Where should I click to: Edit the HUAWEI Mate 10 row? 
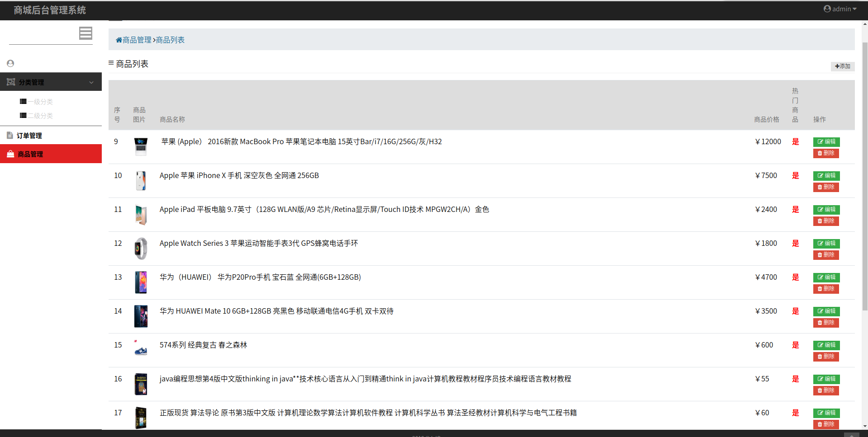[x=826, y=311]
